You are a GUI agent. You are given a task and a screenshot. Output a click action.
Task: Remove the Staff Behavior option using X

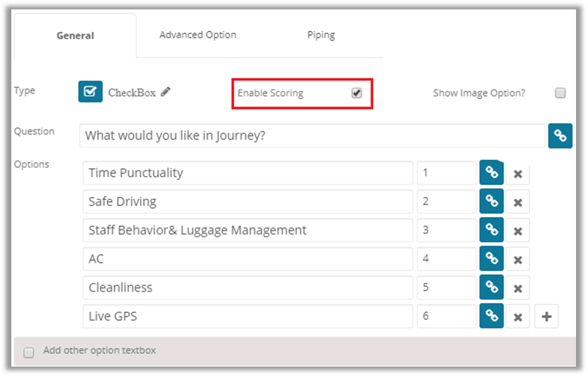[517, 231]
